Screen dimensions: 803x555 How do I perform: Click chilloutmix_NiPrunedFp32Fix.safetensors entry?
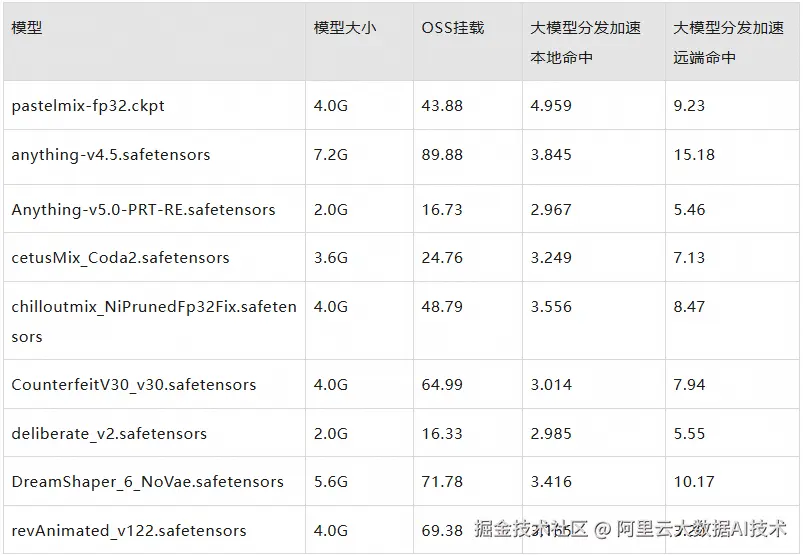[154, 322]
